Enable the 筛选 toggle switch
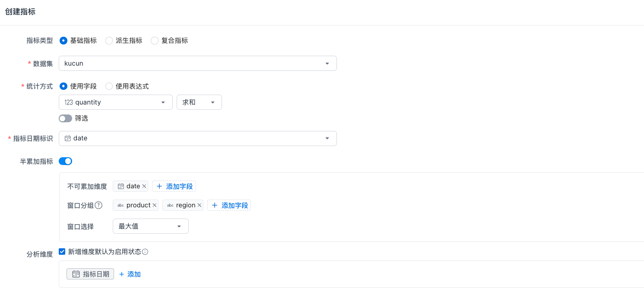This screenshot has height=292, width=644. [65, 118]
